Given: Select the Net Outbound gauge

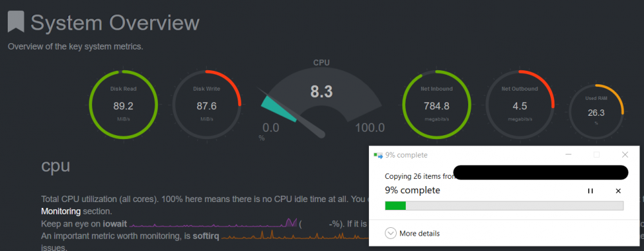Looking at the screenshot, I should [520, 104].
